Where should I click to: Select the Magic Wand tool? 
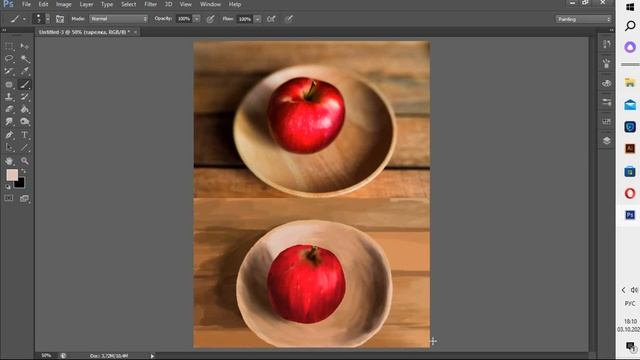[24, 59]
